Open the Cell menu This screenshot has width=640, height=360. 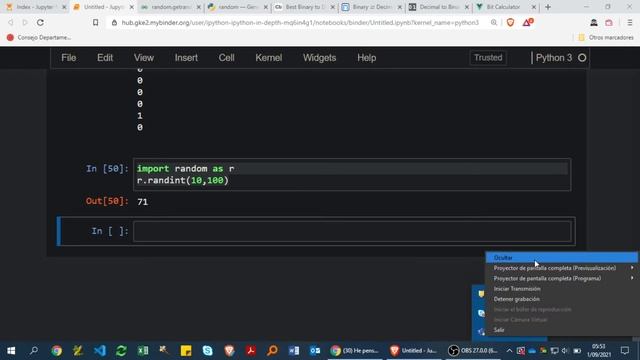coord(227,58)
